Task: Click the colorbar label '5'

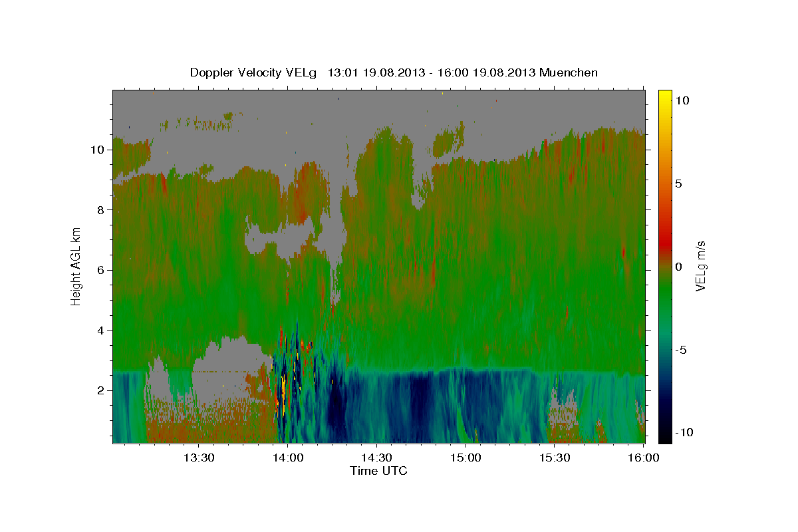Action: [x=680, y=184]
